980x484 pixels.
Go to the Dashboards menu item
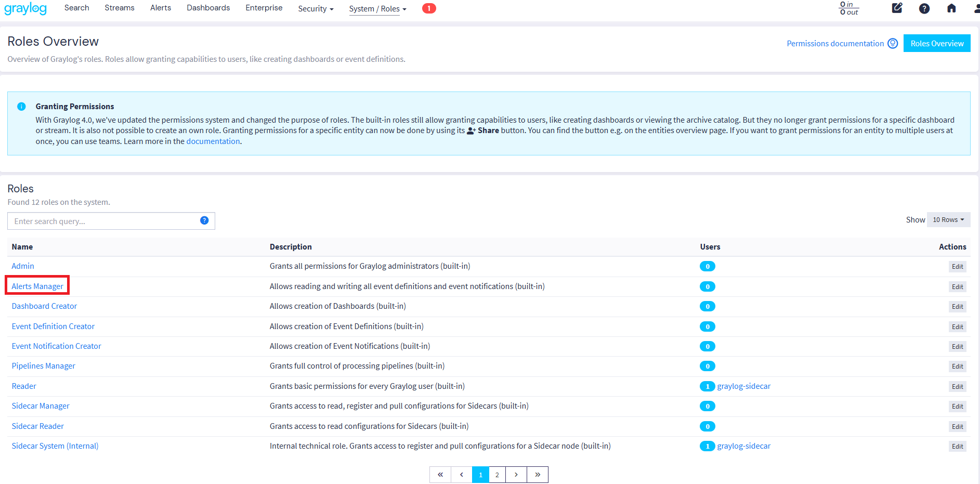[208, 8]
